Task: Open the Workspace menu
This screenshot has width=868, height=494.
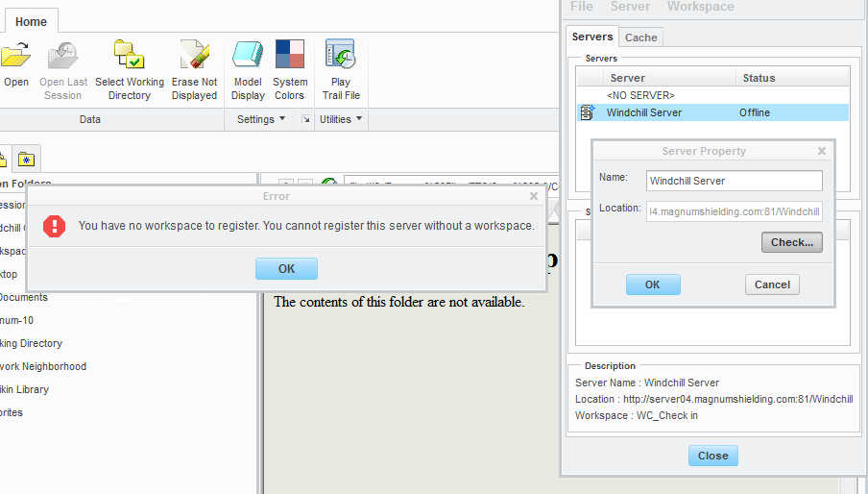Action: [x=700, y=7]
